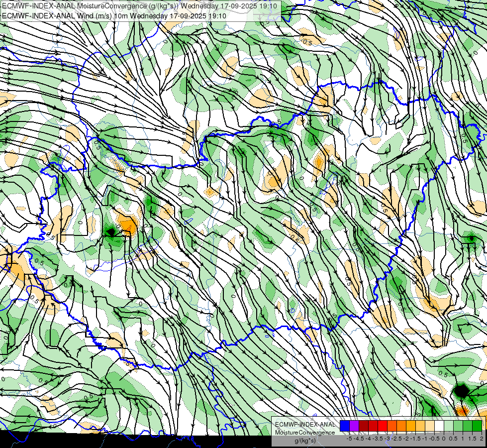The image size is (487, 448).
Task: Click the '-1.5' tick label on the legend scale
Action: pos(415,439)
